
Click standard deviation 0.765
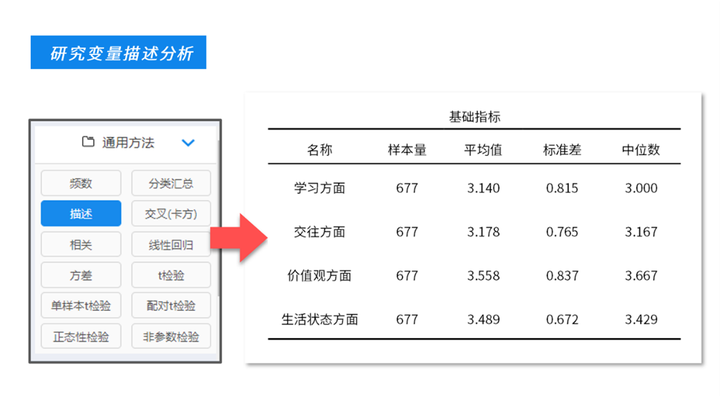[562, 232]
